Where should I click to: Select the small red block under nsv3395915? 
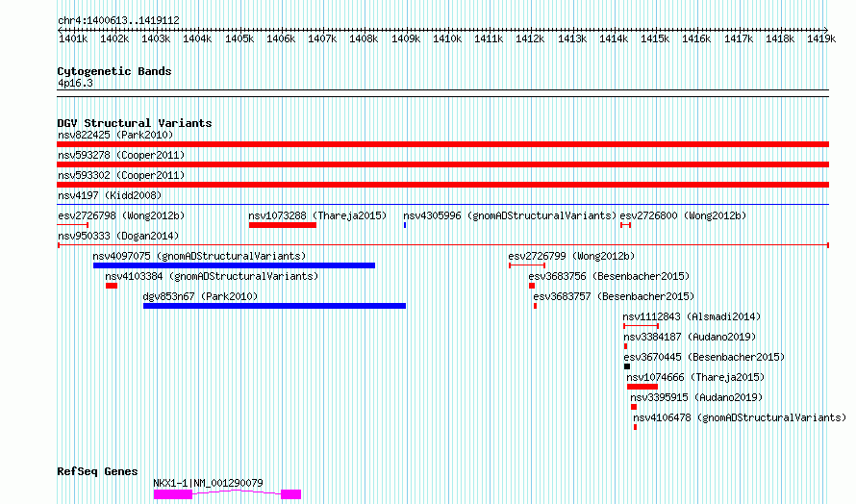634,407
